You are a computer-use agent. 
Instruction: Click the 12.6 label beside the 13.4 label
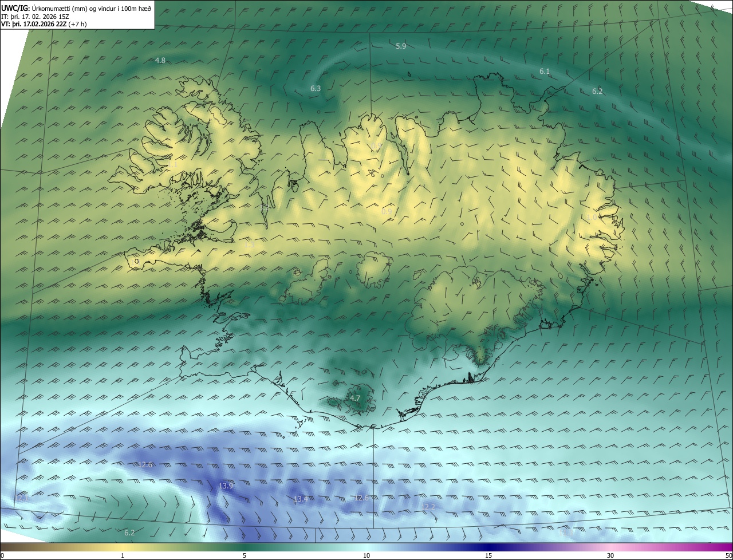tap(361, 498)
